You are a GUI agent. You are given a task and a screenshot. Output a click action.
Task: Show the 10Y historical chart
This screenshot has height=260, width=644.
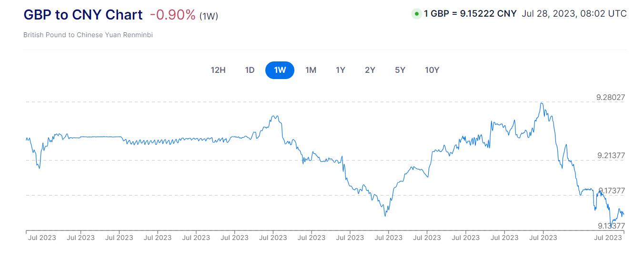432,70
